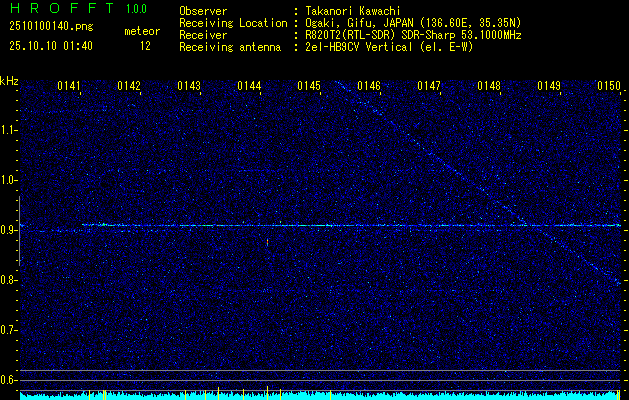The image size is (629, 400).
Task: Click the 0150 time marker
Action: (609, 86)
